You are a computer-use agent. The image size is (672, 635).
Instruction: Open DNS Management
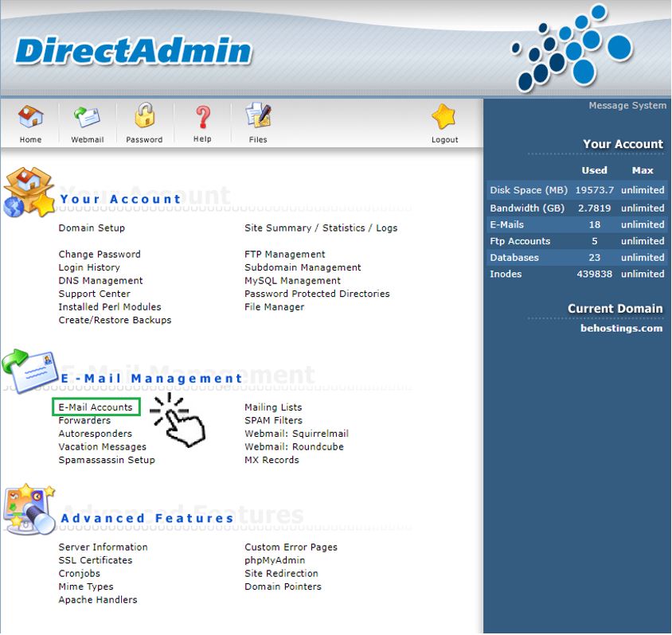coord(100,280)
